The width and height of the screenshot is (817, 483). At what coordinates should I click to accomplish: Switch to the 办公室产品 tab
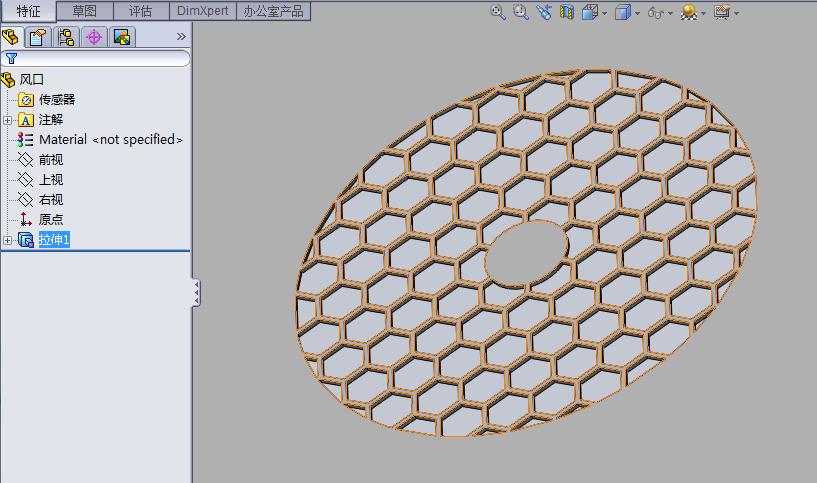coord(274,11)
